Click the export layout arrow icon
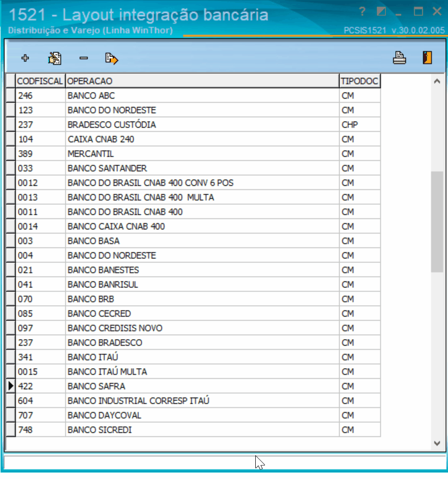The height and width of the screenshot is (479, 448). pos(111,58)
